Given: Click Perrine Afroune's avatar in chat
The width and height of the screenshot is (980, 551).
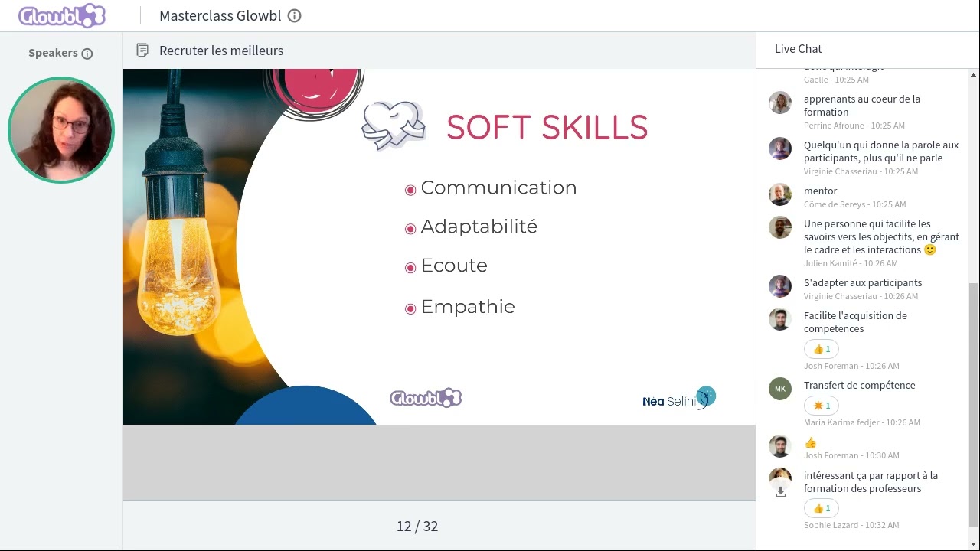Looking at the screenshot, I should coord(780,103).
